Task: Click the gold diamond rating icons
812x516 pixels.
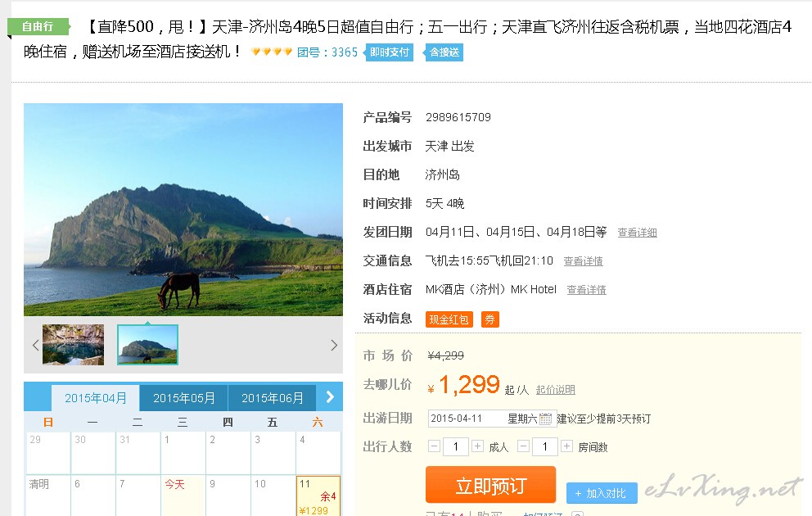Action: point(272,52)
